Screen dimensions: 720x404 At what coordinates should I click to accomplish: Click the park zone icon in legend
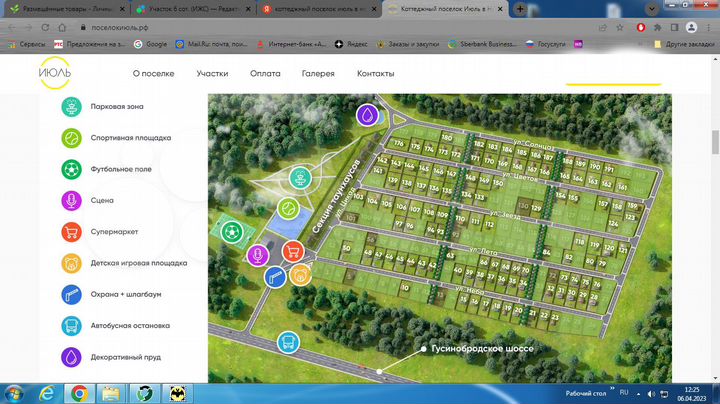(x=72, y=106)
